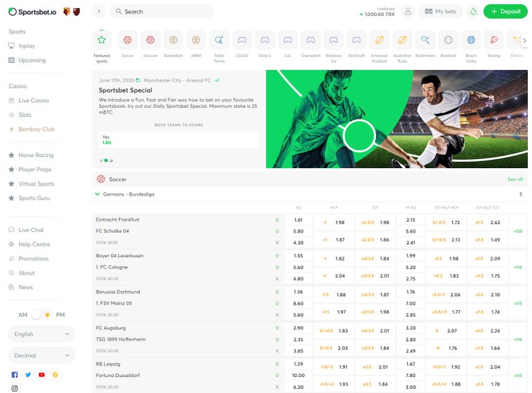The width and height of the screenshot is (532, 393).
Task: Open the Instagram social icon
Action: 15,388
